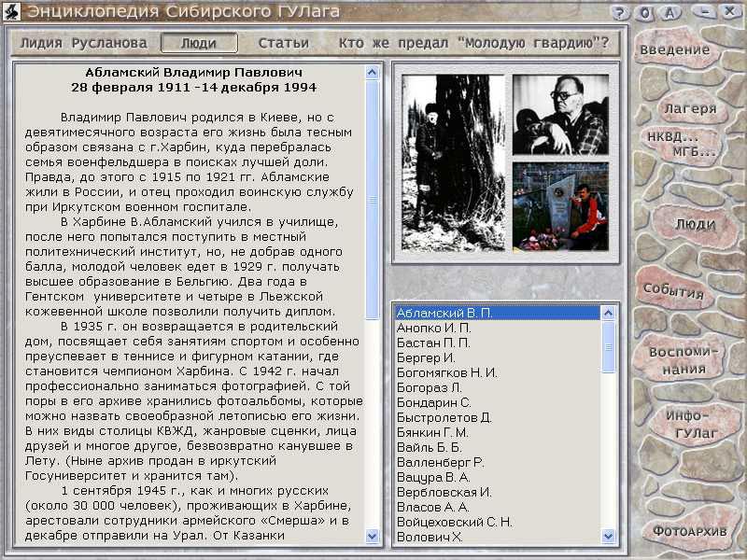View the portrait photo of man with glasses

[561, 114]
